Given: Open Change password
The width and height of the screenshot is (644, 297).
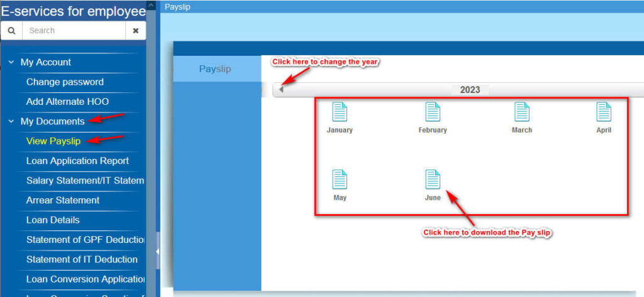Looking at the screenshot, I should [x=65, y=82].
